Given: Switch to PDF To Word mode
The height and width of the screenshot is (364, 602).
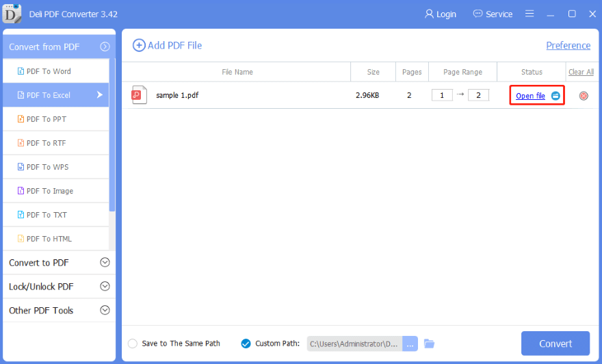Looking at the screenshot, I should click(x=48, y=71).
